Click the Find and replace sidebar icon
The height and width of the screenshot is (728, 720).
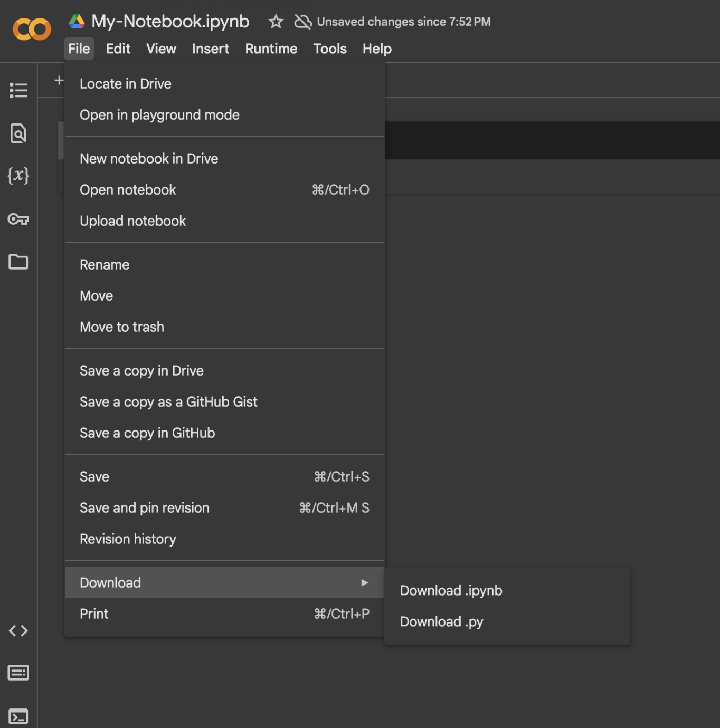tap(18, 133)
